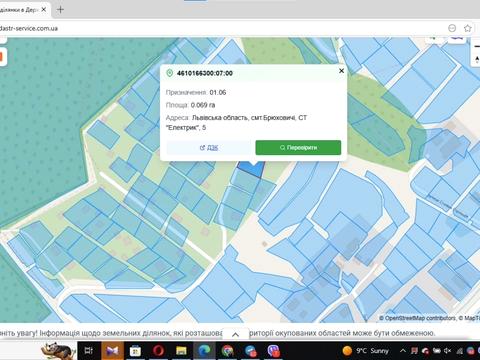
Task: Show hidden system tray icons
Action: pos(403,351)
